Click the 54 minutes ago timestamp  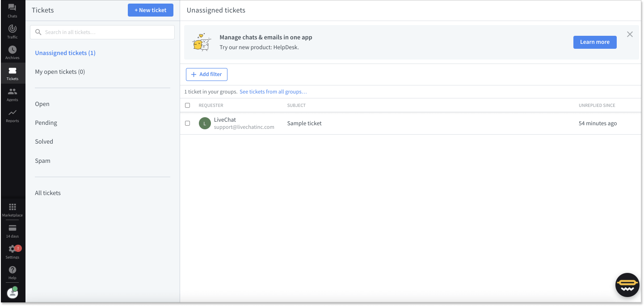point(598,123)
